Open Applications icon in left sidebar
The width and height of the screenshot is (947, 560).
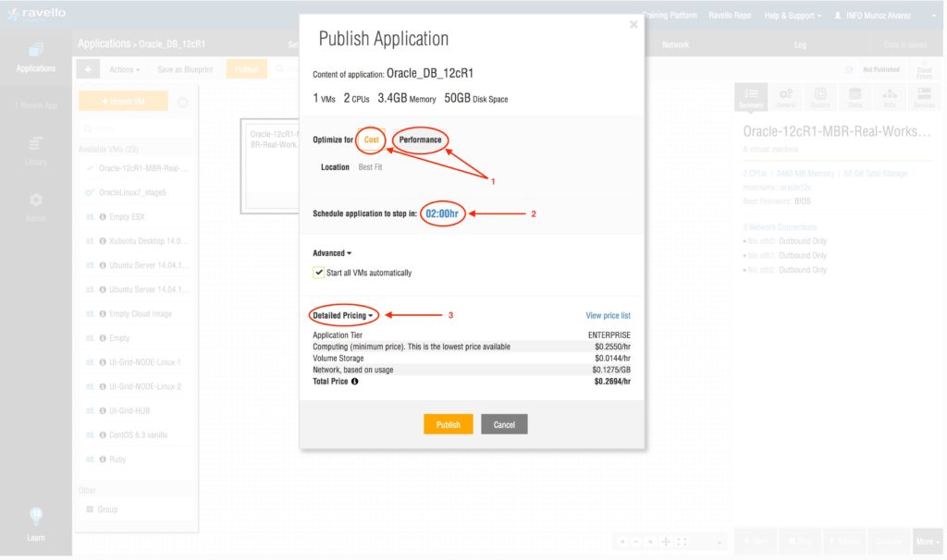tap(35, 56)
